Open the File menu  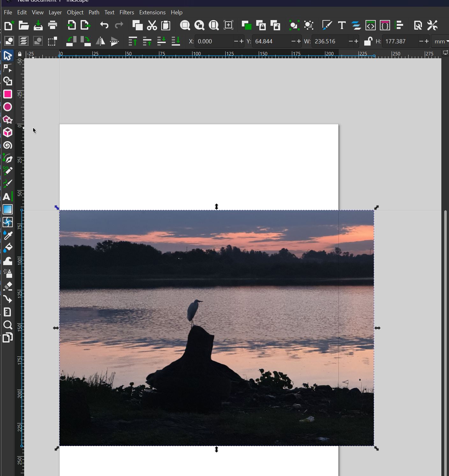(x=8, y=12)
